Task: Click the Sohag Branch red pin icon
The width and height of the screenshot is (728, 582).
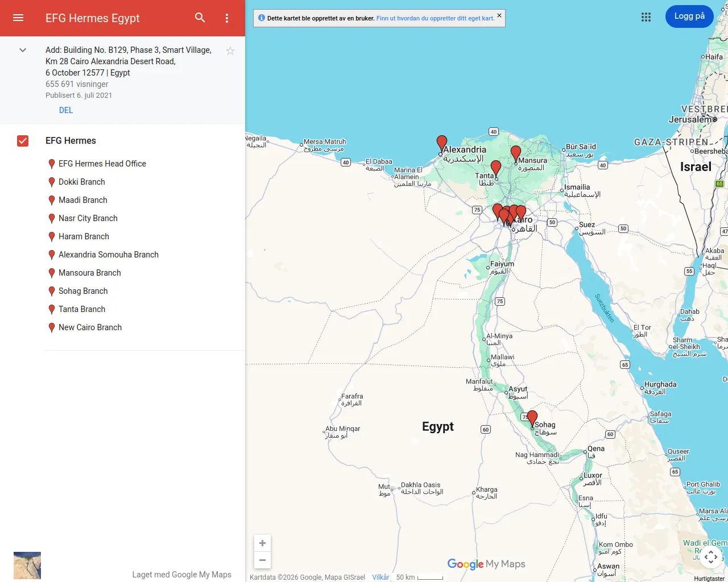Action: point(52,292)
